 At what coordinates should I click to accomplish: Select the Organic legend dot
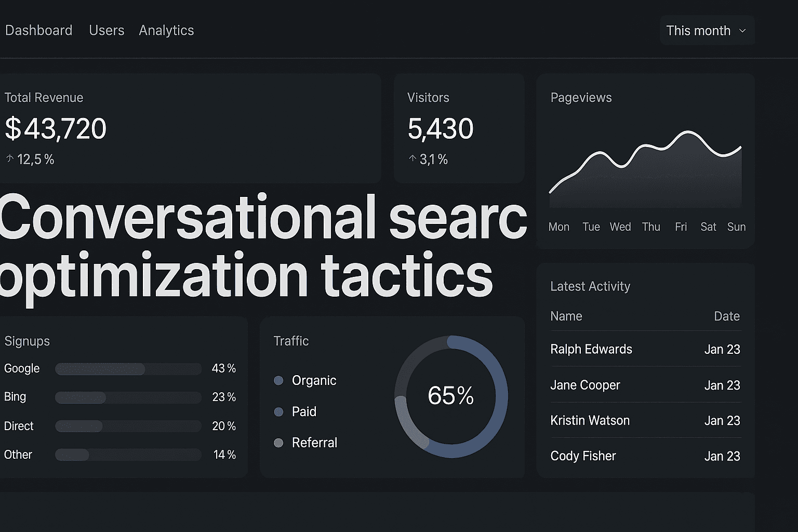point(278,380)
